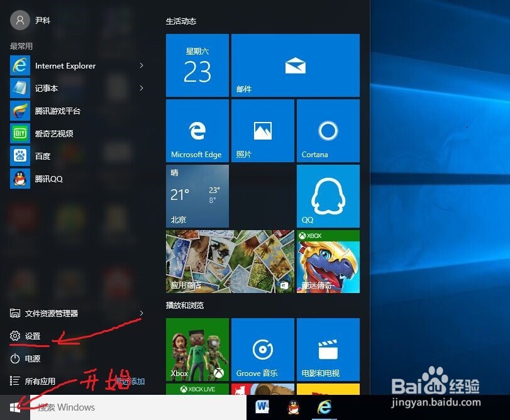Open the 北京 weather tile

tap(197, 196)
